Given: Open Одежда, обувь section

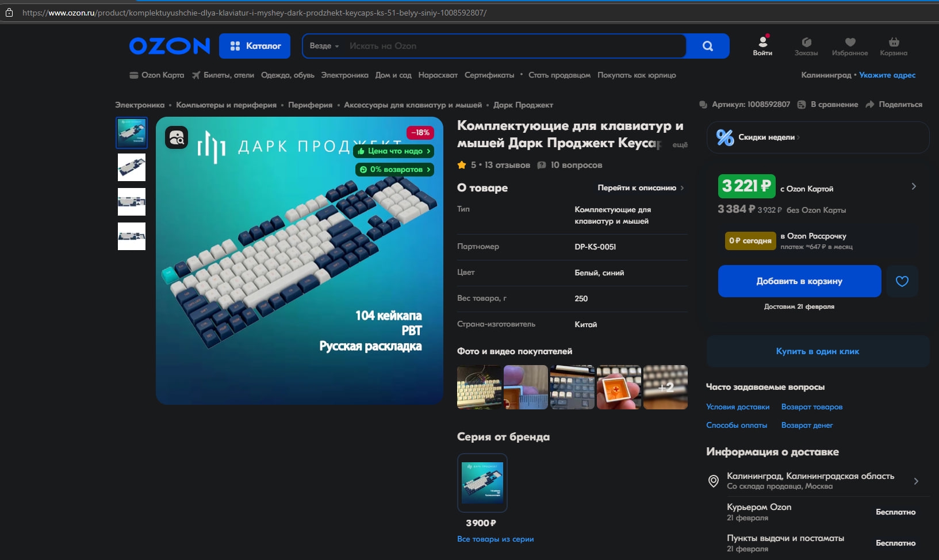Looking at the screenshot, I should click(288, 75).
